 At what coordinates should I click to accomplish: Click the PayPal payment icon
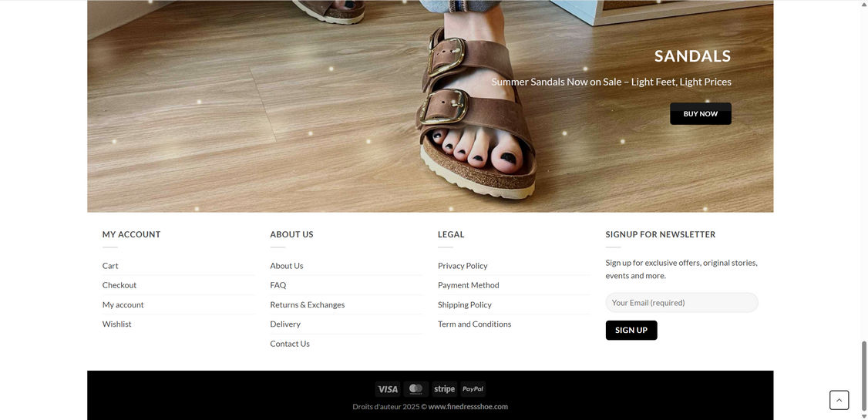[x=473, y=389]
